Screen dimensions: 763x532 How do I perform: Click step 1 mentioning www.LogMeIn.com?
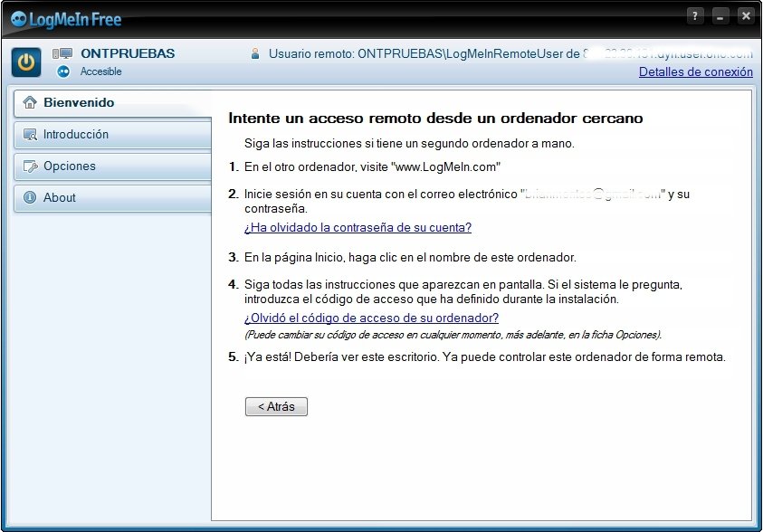[x=372, y=166]
